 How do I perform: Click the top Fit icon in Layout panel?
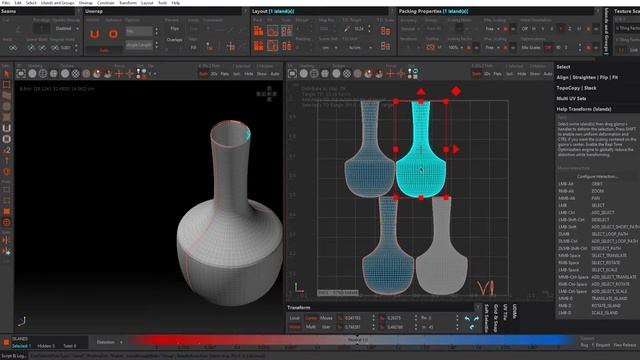(272, 31)
